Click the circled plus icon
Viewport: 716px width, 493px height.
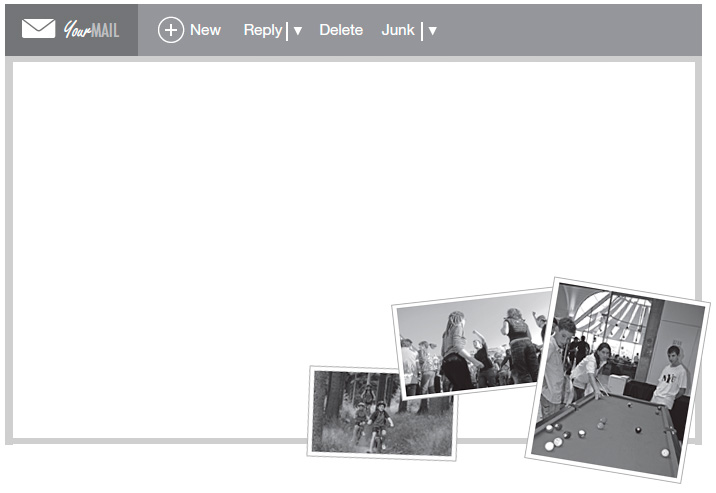171,30
